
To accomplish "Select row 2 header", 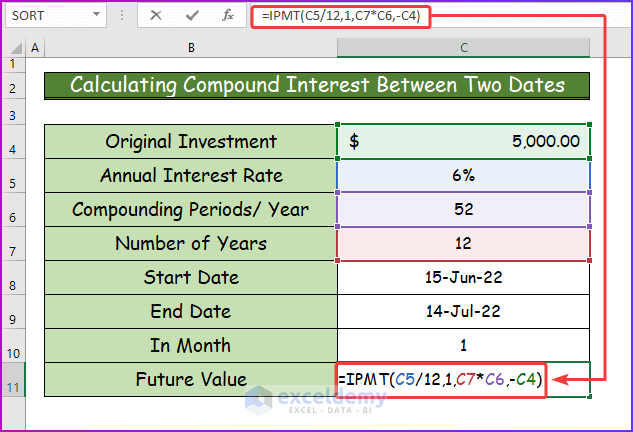I will pyautogui.click(x=13, y=87).
